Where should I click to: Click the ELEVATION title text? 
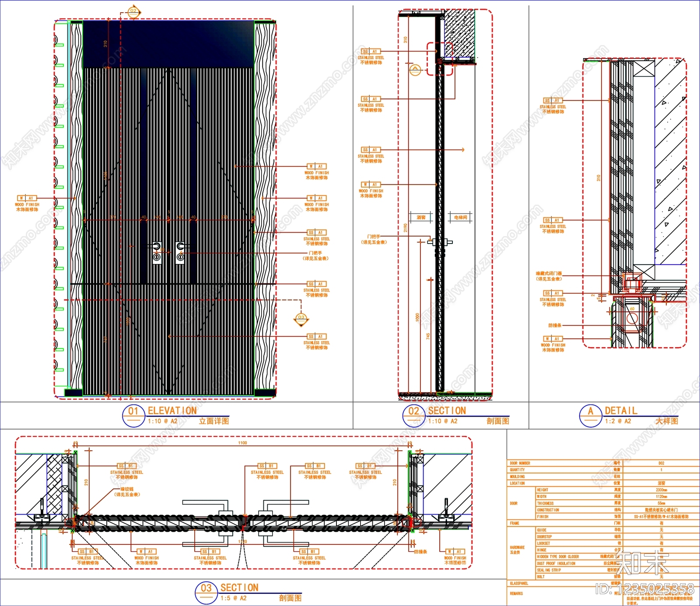[x=172, y=411]
